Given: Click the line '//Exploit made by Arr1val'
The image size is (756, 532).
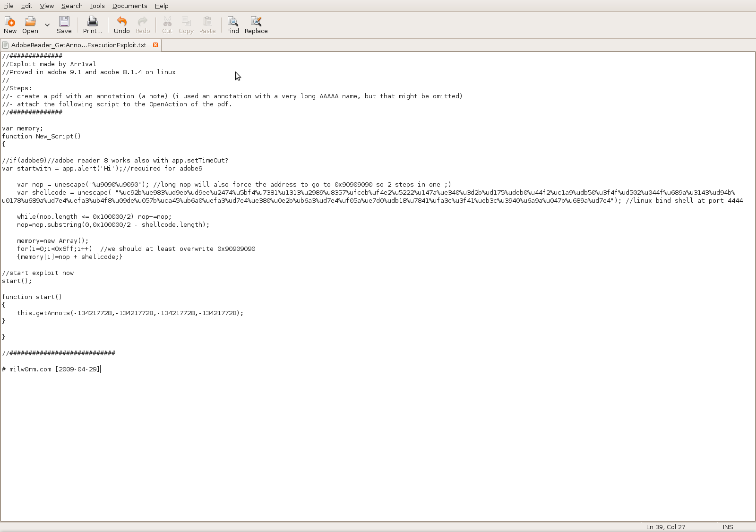Looking at the screenshot, I should pos(49,64).
